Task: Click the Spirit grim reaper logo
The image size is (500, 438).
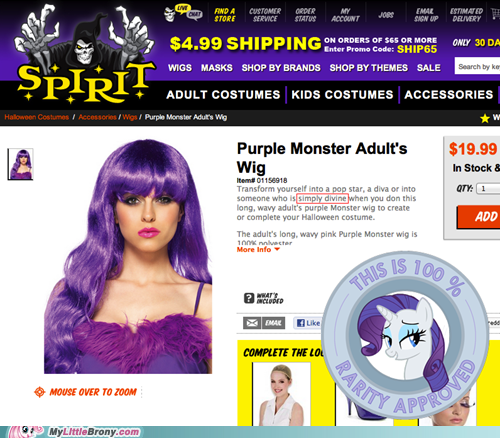Action: tap(86, 53)
